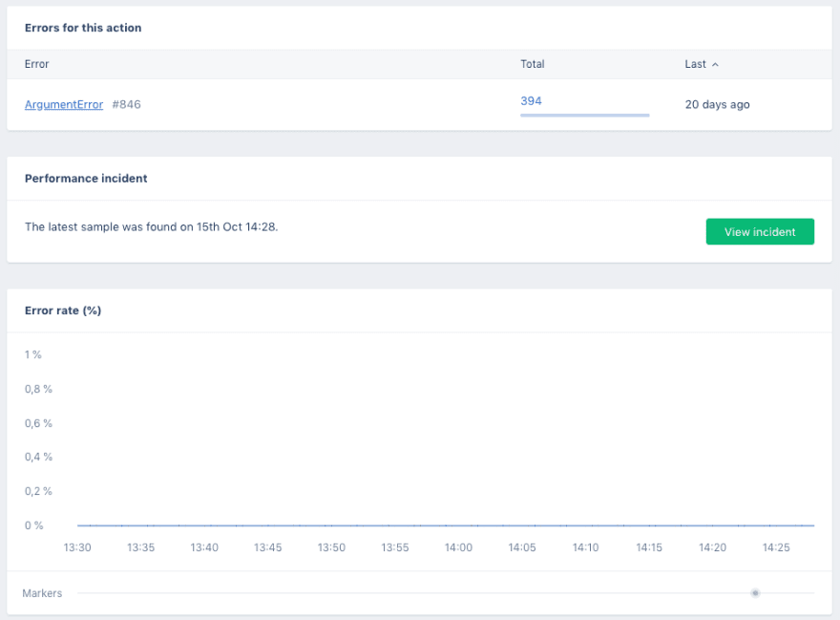Screen dimensions: 840x620
Task: Click the Errors for this action heading
Action: tap(83, 28)
